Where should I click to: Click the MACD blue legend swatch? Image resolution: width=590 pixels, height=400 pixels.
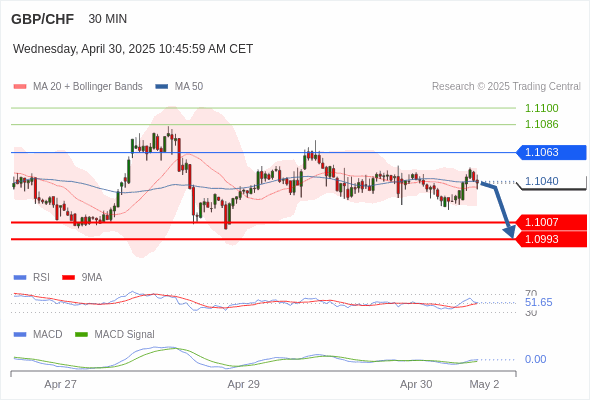click(x=20, y=335)
